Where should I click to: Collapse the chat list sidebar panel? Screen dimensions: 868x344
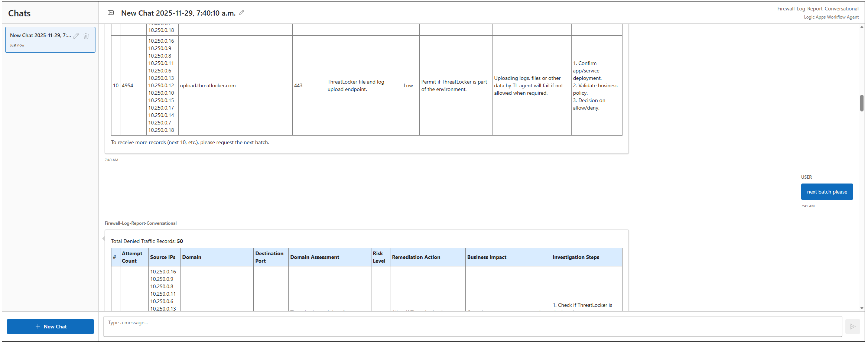[x=111, y=13]
